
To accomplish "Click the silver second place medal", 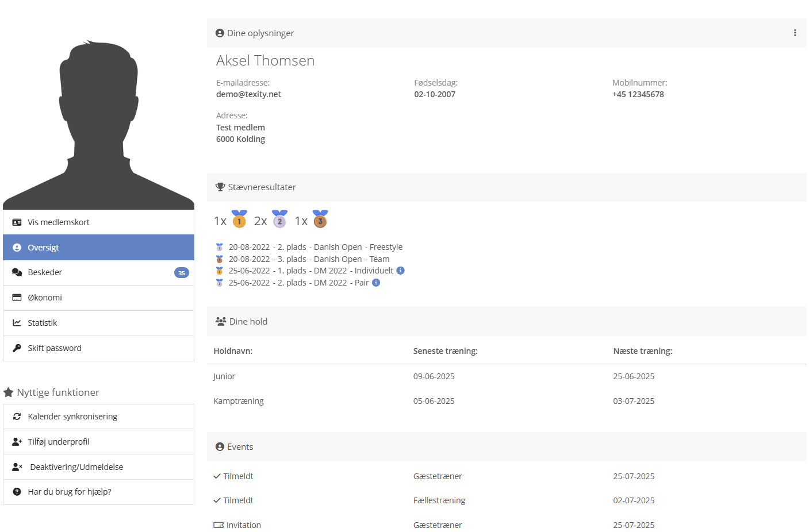I will pos(279,219).
